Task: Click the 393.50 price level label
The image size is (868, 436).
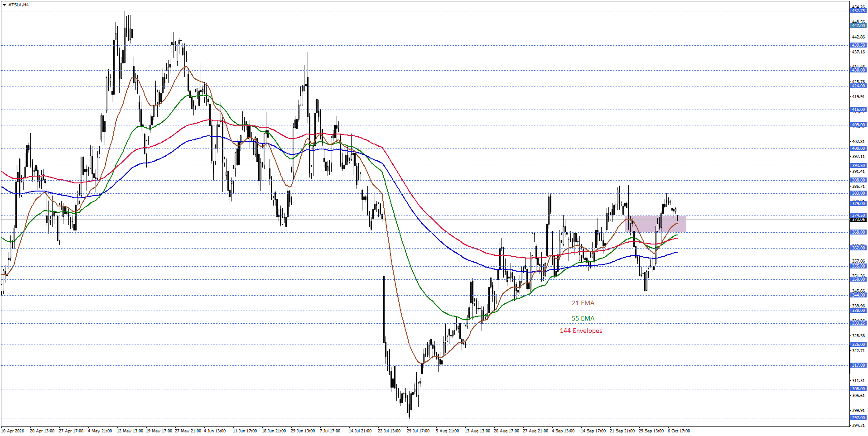Action: click(858, 166)
